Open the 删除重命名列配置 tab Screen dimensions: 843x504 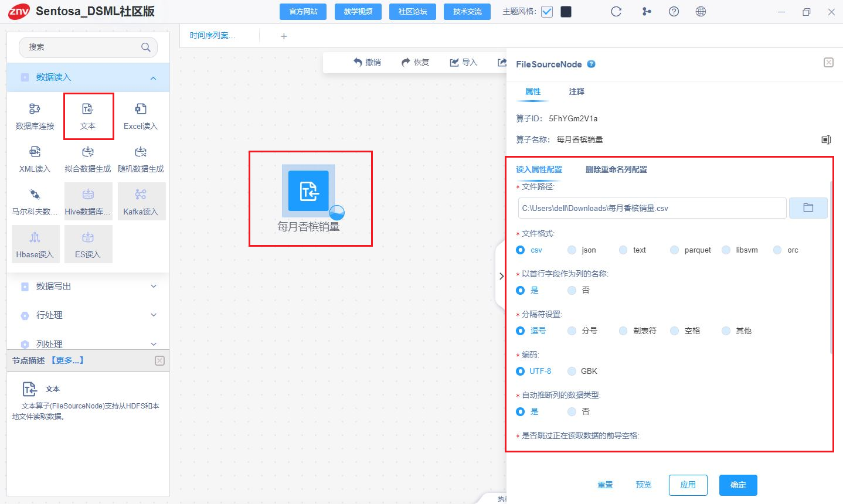(x=616, y=169)
